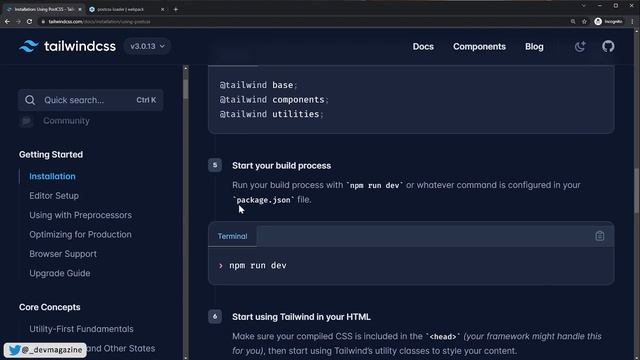Open Upgrade Guide page
Screen dimensions: 640x360
click(x=60, y=273)
